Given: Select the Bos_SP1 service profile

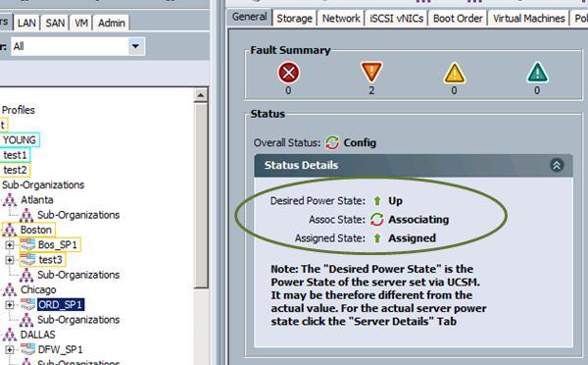Looking at the screenshot, I should [58, 245].
